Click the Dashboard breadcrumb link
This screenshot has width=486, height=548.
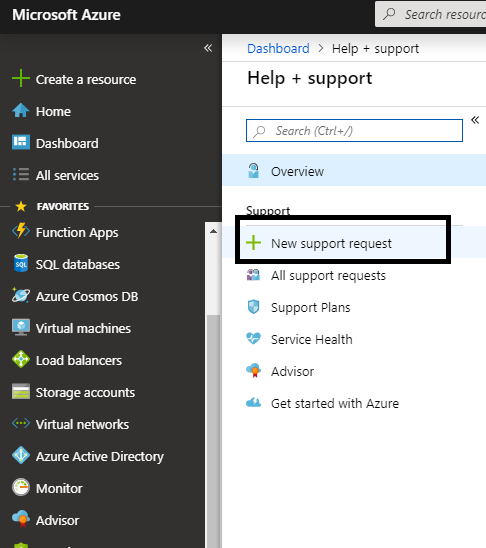tap(278, 48)
